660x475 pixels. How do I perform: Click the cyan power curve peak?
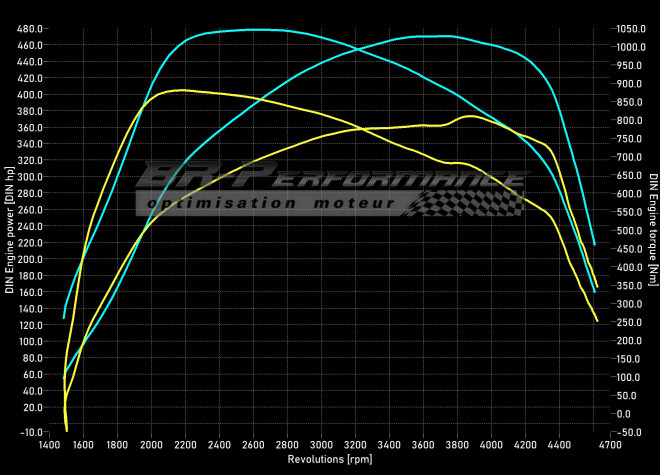pyautogui.click(x=430, y=36)
